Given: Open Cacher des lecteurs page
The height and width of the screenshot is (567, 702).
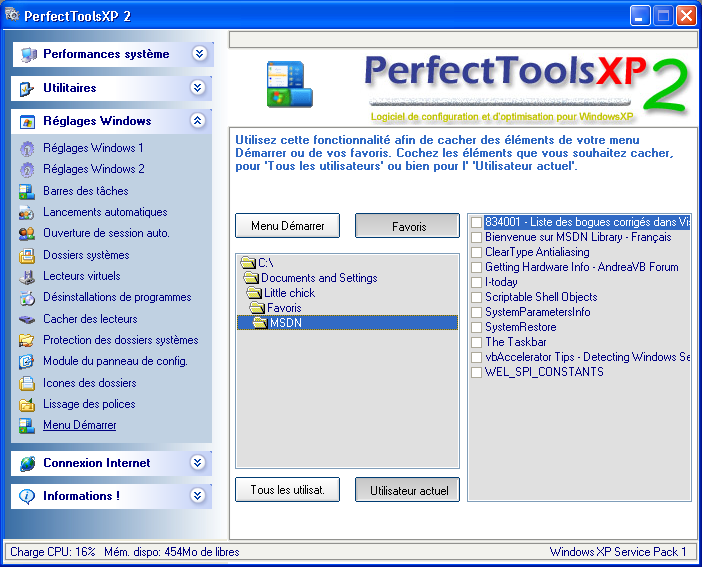Looking at the screenshot, I should coord(90,319).
